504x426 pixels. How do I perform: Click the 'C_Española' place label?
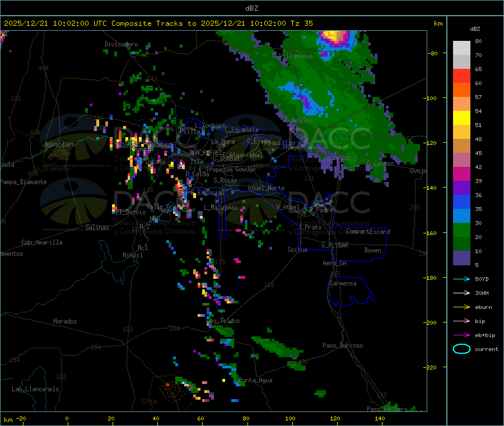click(x=241, y=130)
